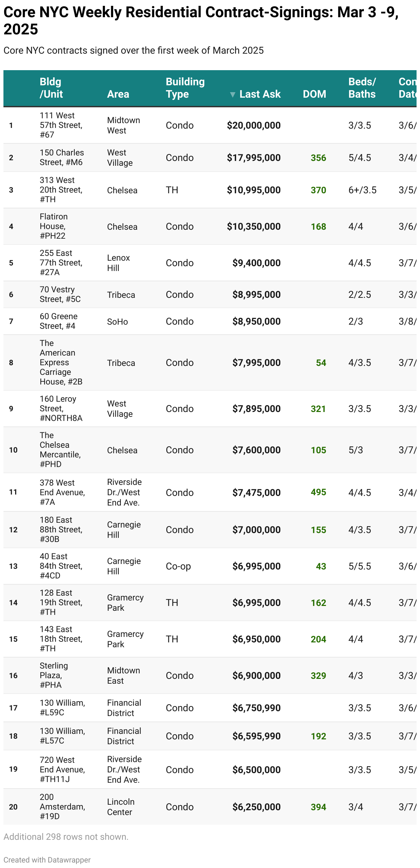
Task: Click the $17,995,000 Last Ask cell
Action: pos(254,158)
